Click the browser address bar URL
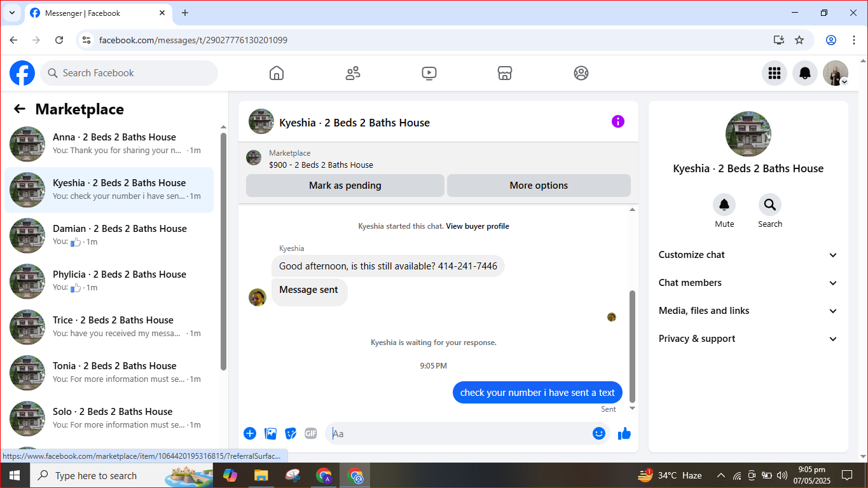Screen dimensions: 868x488 (x=193, y=40)
